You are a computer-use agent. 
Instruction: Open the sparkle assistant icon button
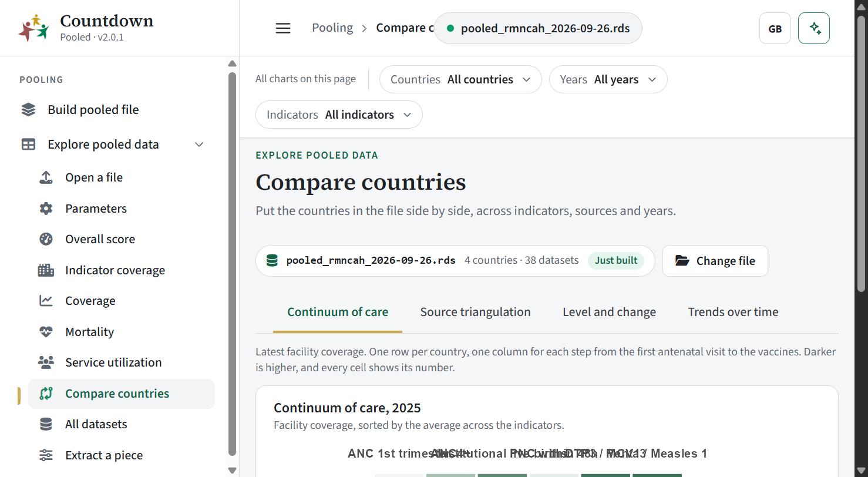pyautogui.click(x=814, y=28)
